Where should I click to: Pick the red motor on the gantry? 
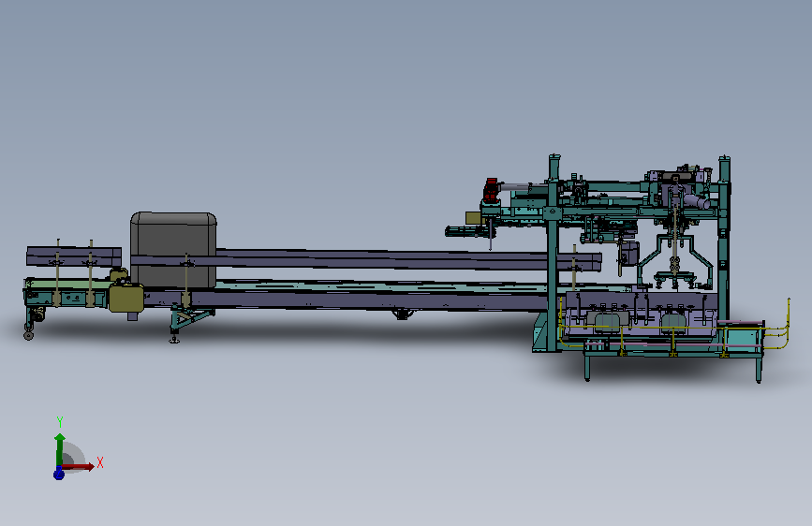(491, 189)
